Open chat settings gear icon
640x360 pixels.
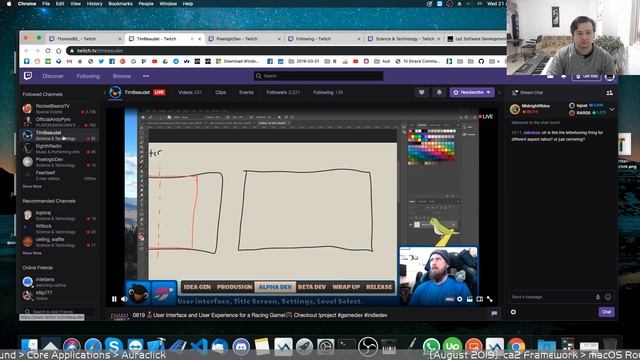pyautogui.click(x=513, y=312)
